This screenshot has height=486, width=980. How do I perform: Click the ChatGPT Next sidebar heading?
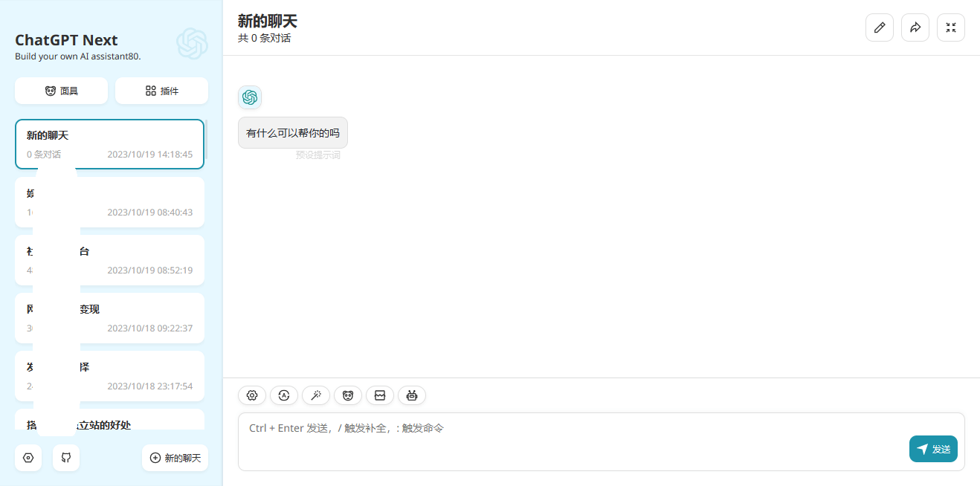point(66,40)
